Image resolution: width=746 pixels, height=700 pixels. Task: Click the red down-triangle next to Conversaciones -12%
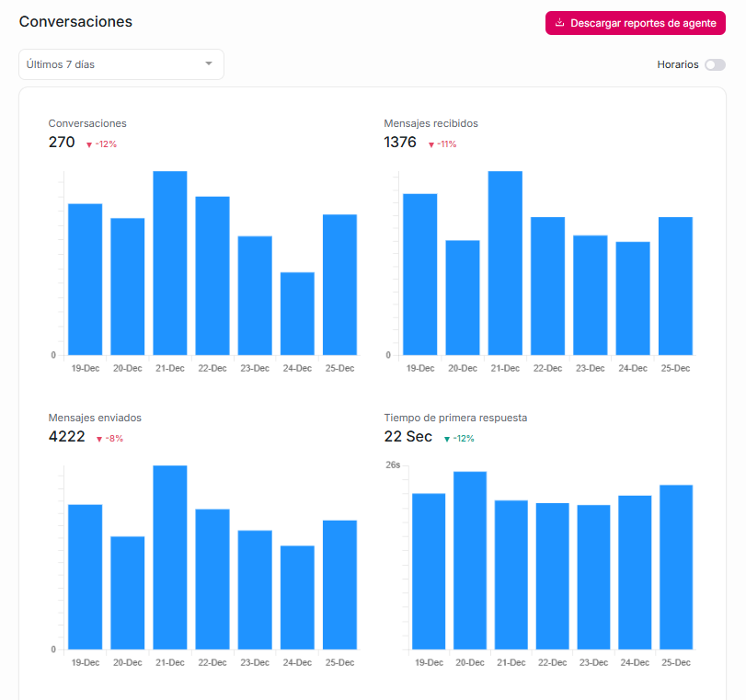point(89,144)
